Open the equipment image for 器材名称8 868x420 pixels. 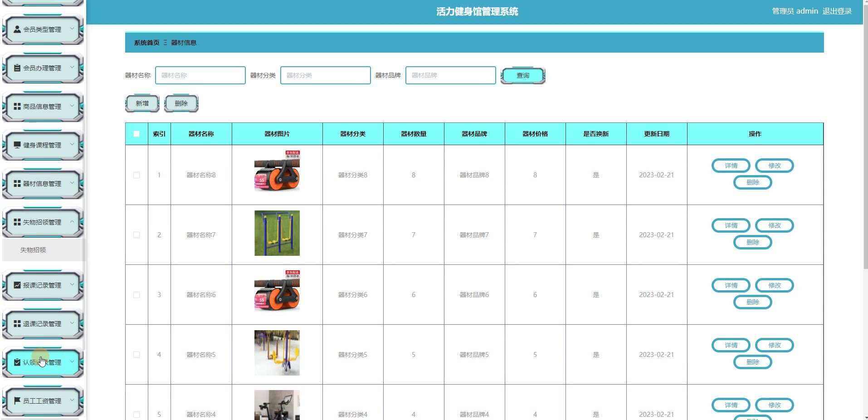(x=277, y=173)
